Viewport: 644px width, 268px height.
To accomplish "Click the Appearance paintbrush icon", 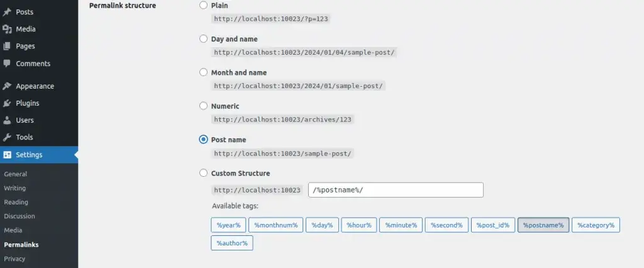I will pyautogui.click(x=6, y=86).
